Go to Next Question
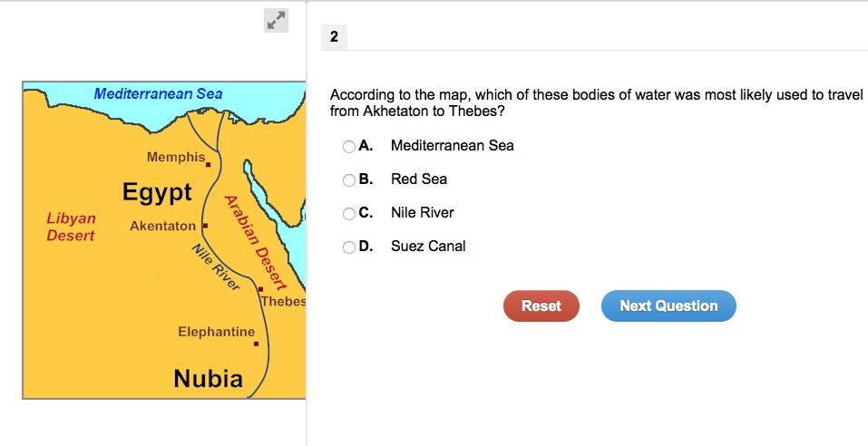Viewport: 868px width, 446px height. 668,306
